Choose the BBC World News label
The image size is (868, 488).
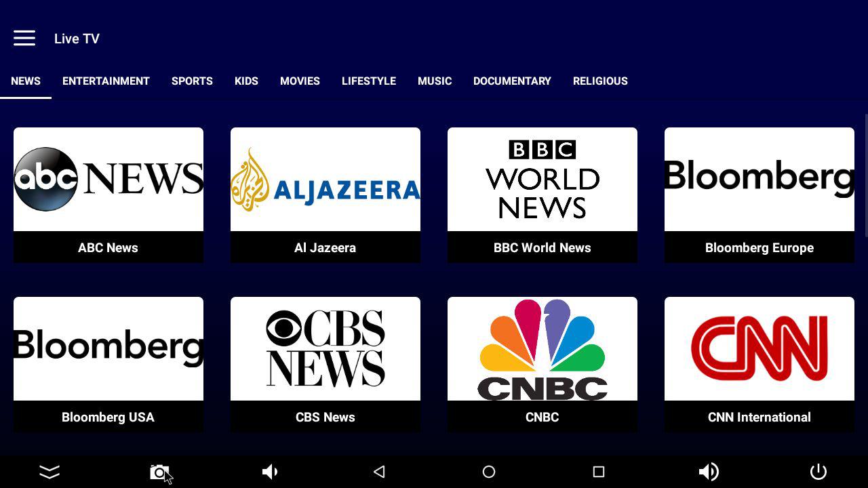pyautogui.click(x=542, y=247)
